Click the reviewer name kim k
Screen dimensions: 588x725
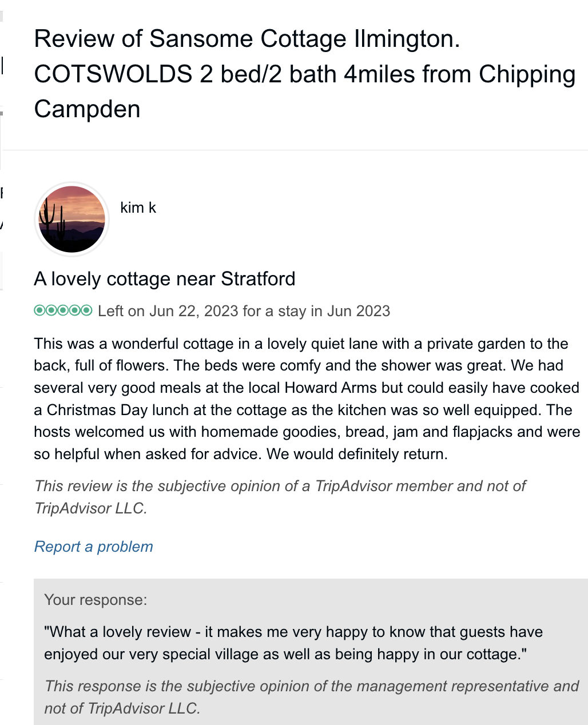tap(138, 208)
